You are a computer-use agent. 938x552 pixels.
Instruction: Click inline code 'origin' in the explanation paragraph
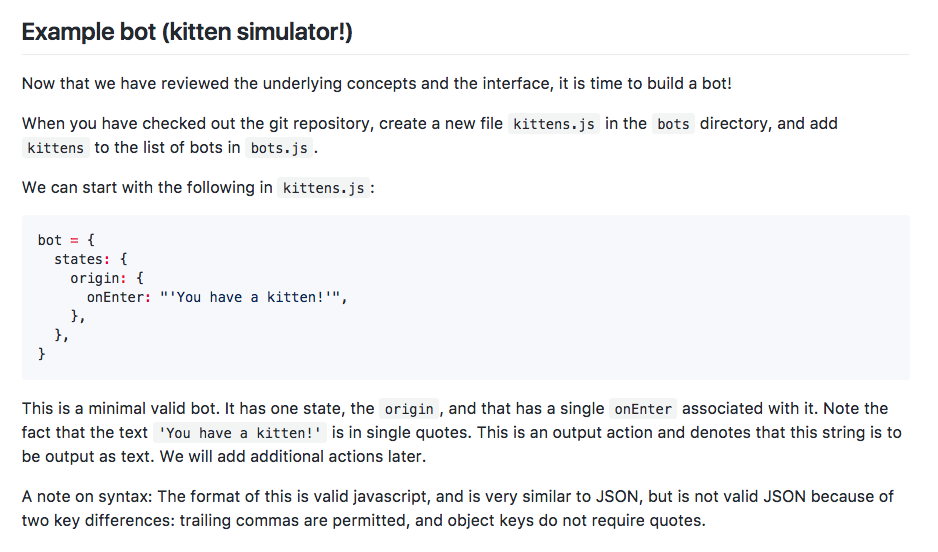(x=409, y=409)
